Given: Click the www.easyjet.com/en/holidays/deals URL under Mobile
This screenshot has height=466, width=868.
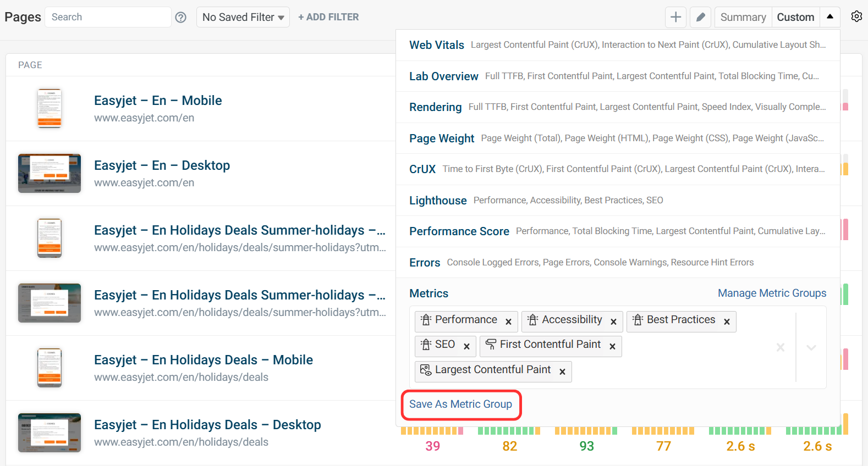Looking at the screenshot, I should (181, 377).
